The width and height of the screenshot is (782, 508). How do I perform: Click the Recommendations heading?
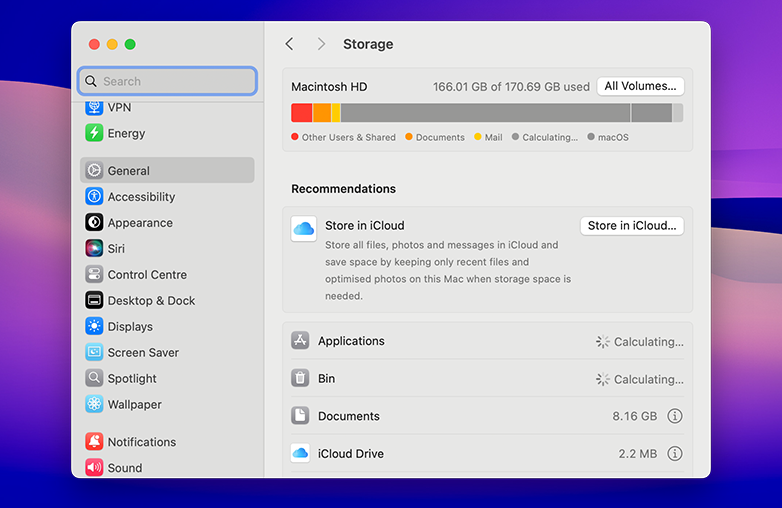coord(344,189)
